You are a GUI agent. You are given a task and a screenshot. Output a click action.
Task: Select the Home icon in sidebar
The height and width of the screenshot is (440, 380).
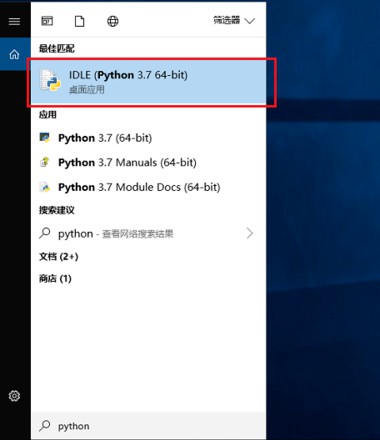tap(14, 54)
